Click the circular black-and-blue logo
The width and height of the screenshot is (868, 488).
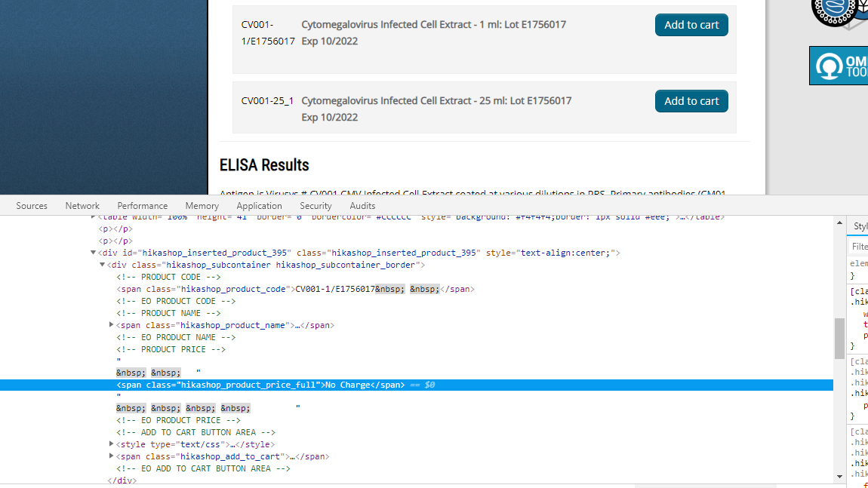click(x=839, y=13)
